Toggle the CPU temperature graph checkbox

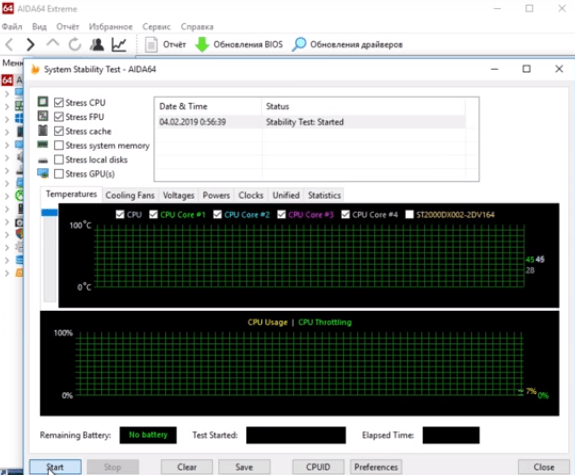[120, 214]
